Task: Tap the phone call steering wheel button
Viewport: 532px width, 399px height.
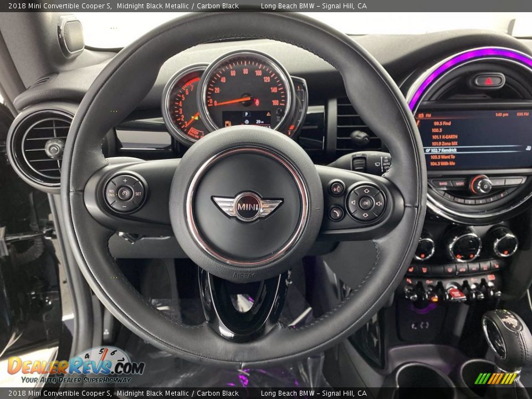Action: 336,213
